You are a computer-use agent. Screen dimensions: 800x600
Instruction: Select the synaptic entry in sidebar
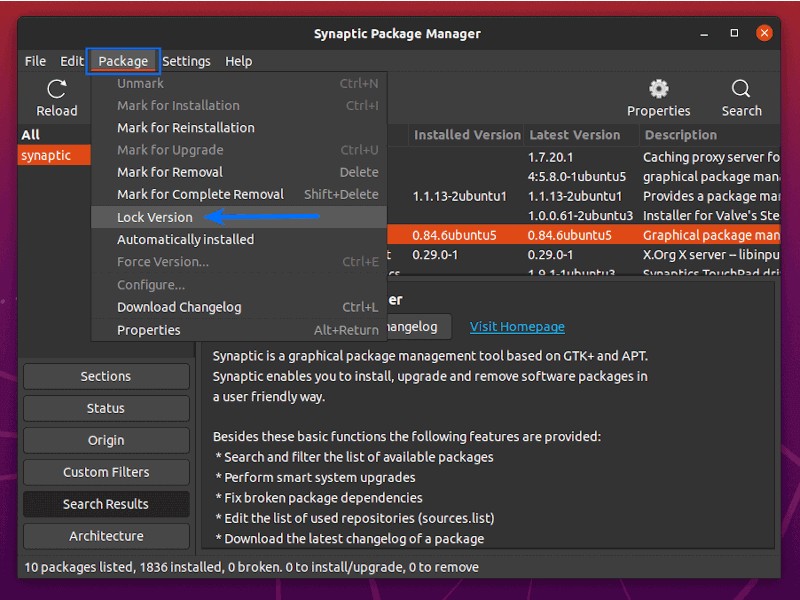coord(47,155)
